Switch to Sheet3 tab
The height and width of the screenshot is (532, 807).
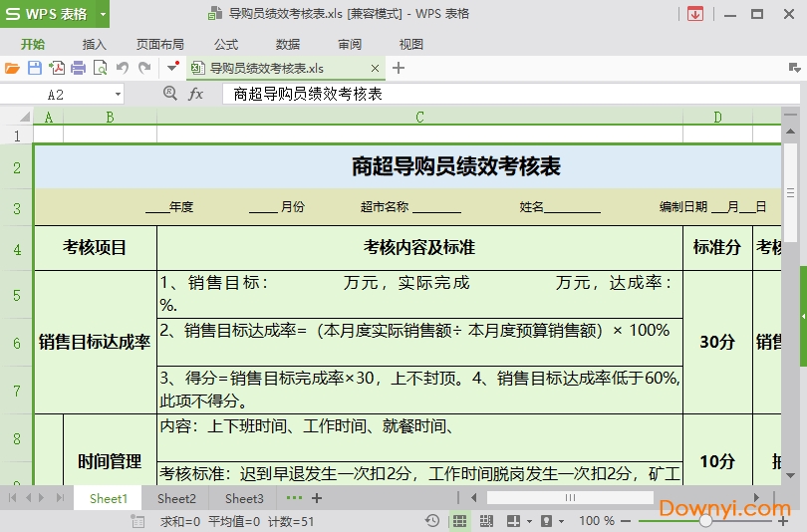pos(244,498)
